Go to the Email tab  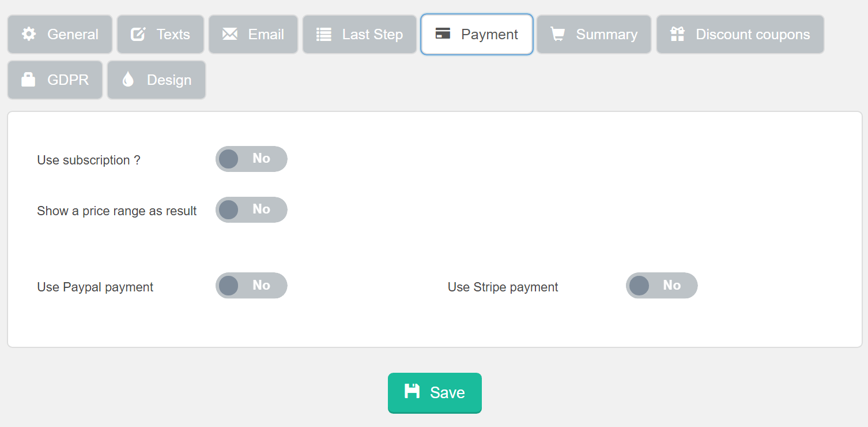click(x=253, y=34)
